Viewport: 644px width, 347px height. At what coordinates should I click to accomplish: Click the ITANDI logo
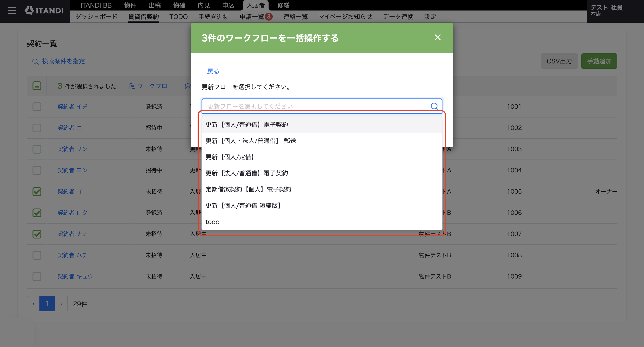pyautogui.click(x=44, y=11)
